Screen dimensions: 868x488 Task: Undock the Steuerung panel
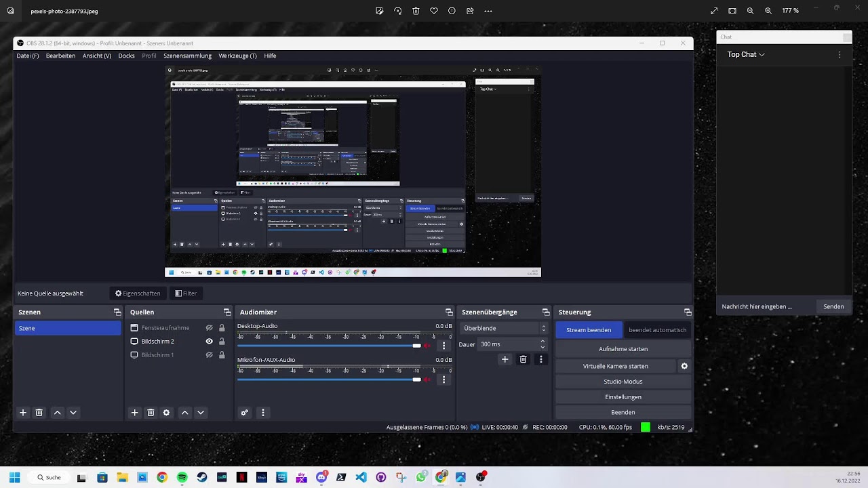[688, 312]
